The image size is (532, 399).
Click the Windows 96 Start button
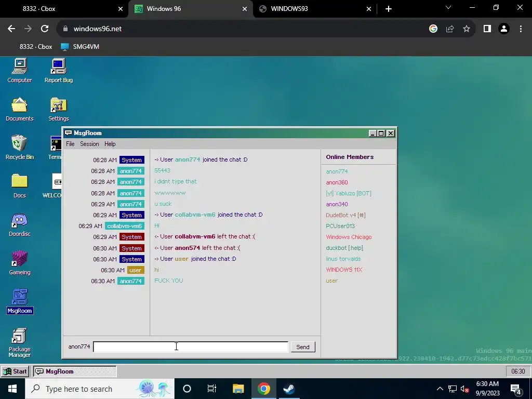click(15, 371)
